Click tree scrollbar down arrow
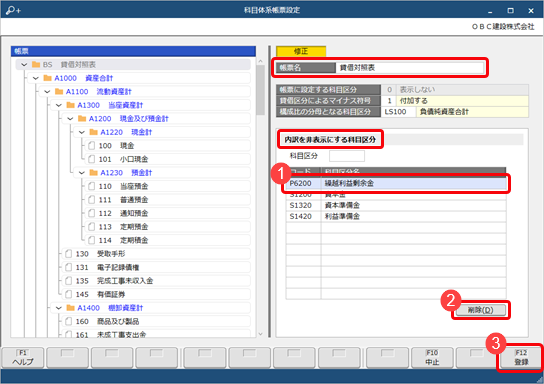Image resolution: width=544 pixels, height=384 pixels. click(261, 334)
